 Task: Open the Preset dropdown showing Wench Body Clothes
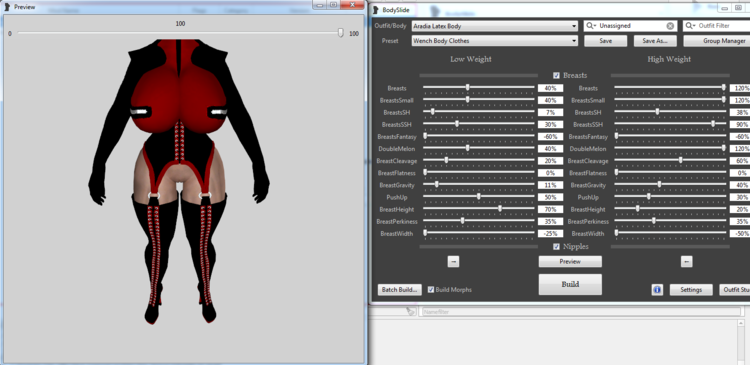pos(495,41)
